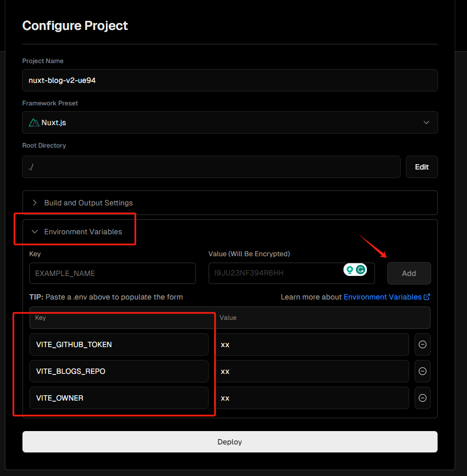Remove the VITE_BLOGS_REPO variable row

[x=423, y=371]
